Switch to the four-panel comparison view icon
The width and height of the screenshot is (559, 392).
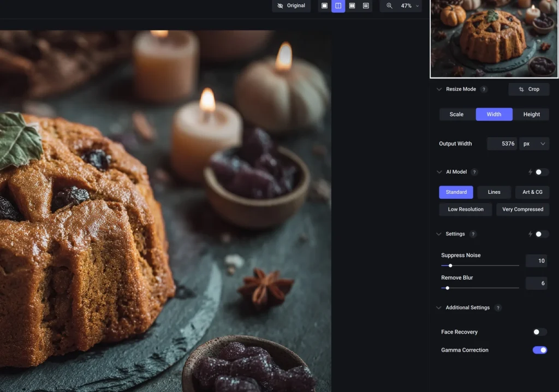(x=366, y=6)
